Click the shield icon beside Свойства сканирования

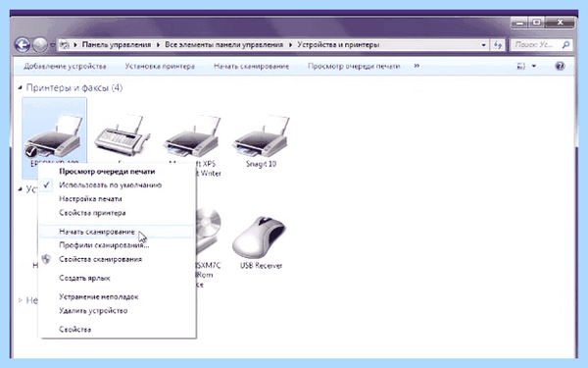coord(46,259)
